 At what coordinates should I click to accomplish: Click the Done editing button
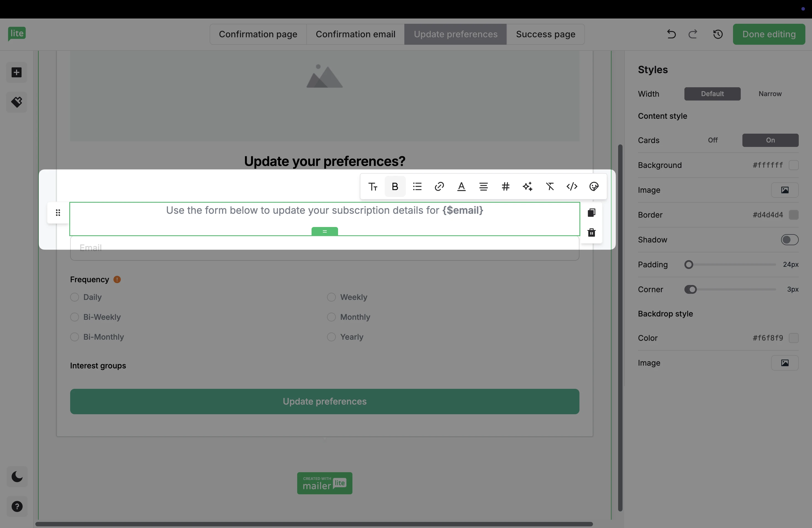769,34
